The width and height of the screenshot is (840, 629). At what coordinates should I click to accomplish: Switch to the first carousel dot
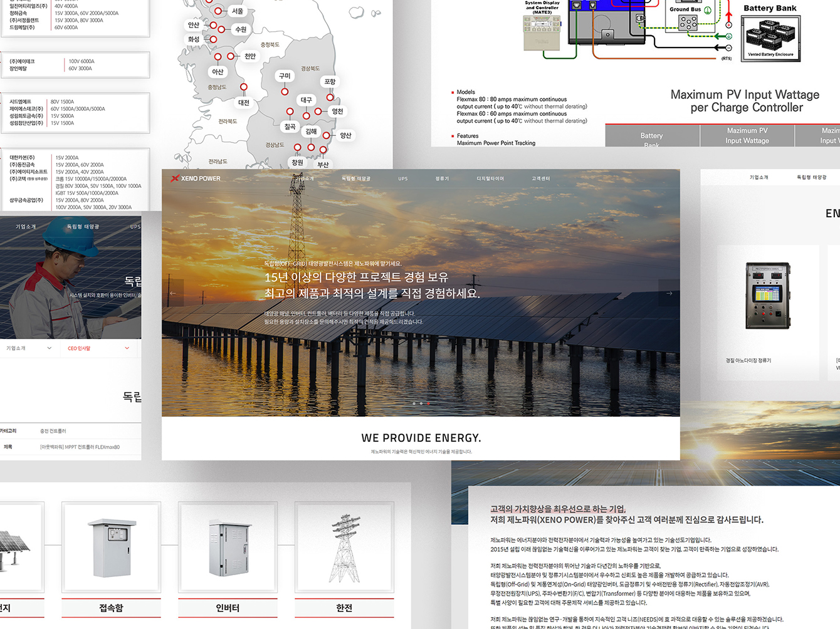[414, 403]
